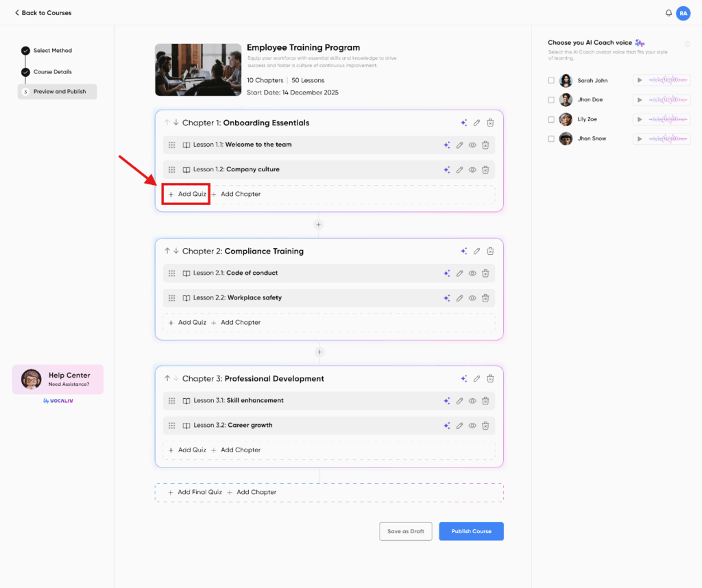Move Chapter 2 down with arrow
Screen dimensions: 702x588
click(x=176, y=251)
